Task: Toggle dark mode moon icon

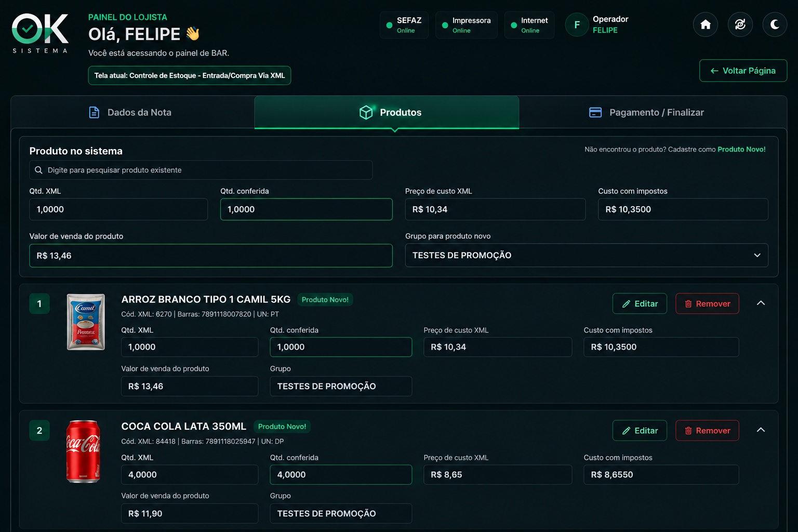Action: pyautogui.click(x=775, y=24)
